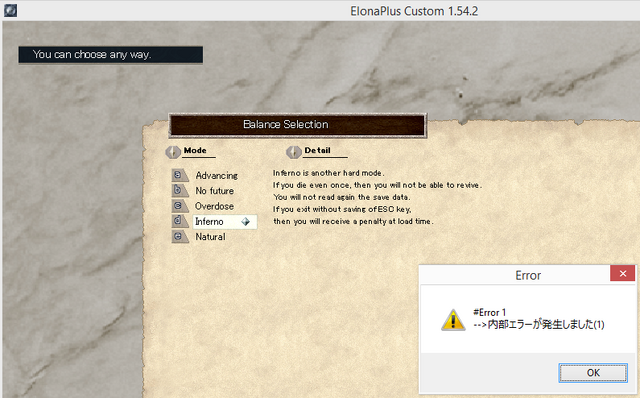
Task: Click line 'If you die even once...'
Action: coord(377,185)
